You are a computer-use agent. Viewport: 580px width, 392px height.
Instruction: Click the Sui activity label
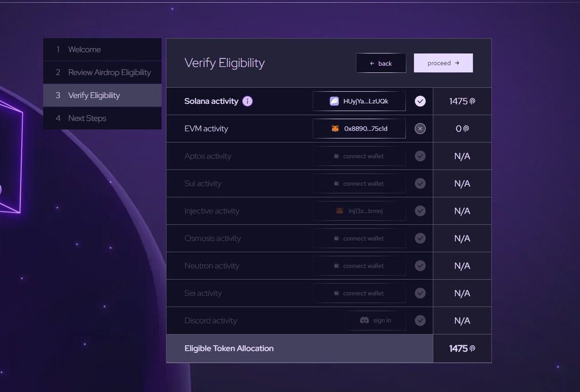pyautogui.click(x=203, y=183)
